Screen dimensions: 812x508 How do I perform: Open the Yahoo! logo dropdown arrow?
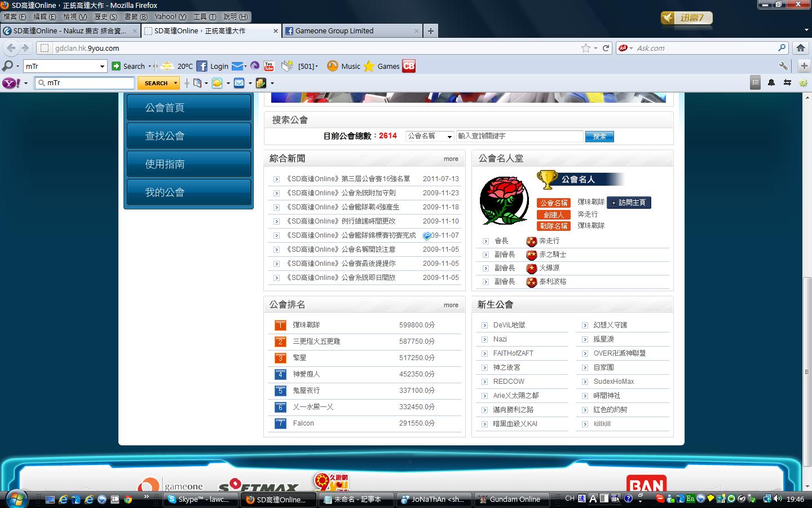pyautogui.click(x=26, y=83)
